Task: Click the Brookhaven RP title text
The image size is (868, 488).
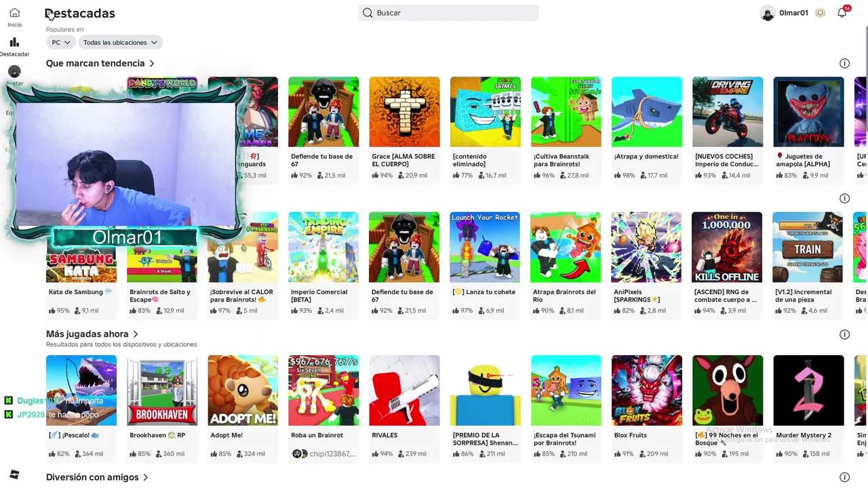Action: (x=157, y=435)
